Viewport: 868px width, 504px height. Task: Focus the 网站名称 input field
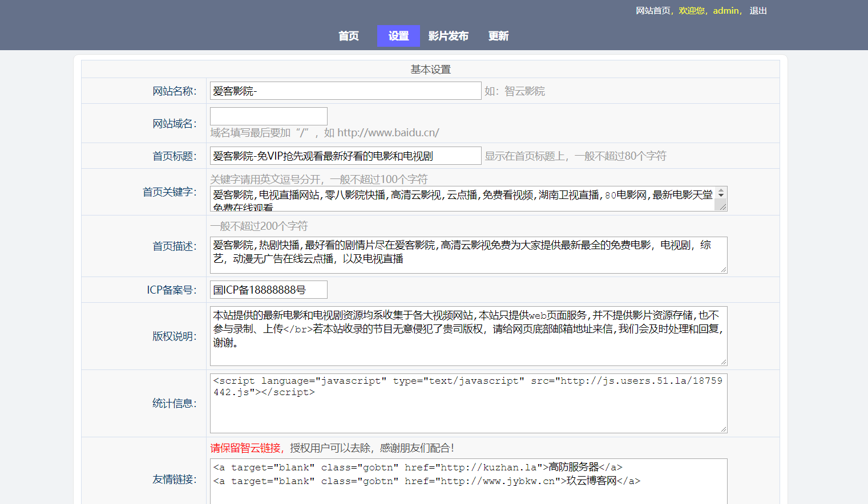tap(345, 91)
